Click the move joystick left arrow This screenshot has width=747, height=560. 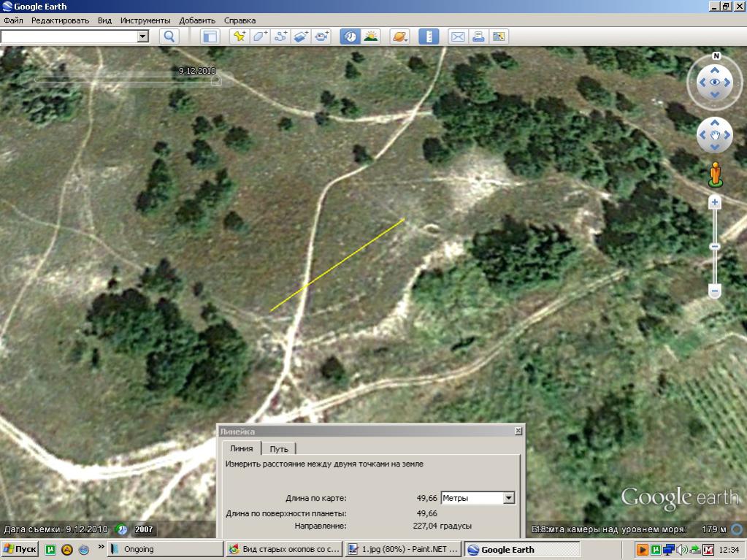[702, 135]
